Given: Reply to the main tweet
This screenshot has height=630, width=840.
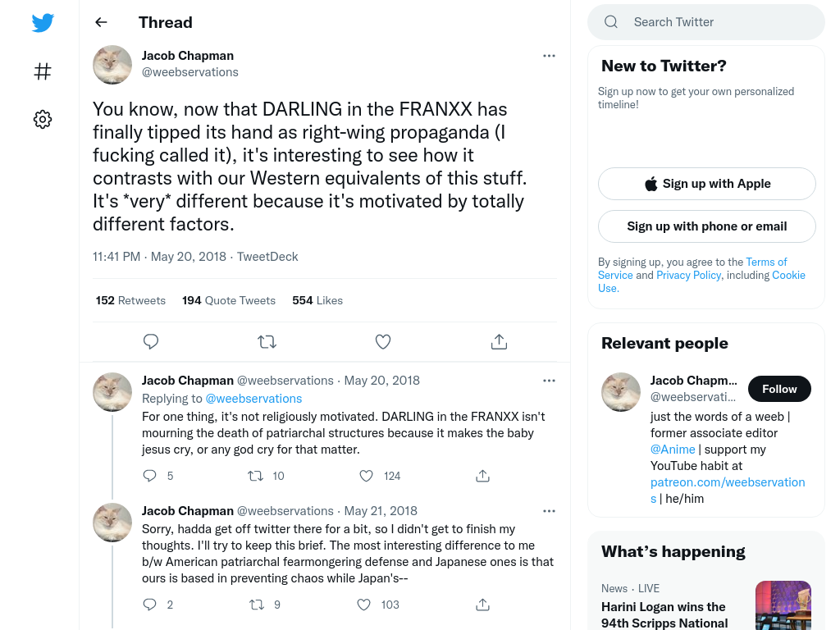Looking at the screenshot, I should (x=151, y=341).
